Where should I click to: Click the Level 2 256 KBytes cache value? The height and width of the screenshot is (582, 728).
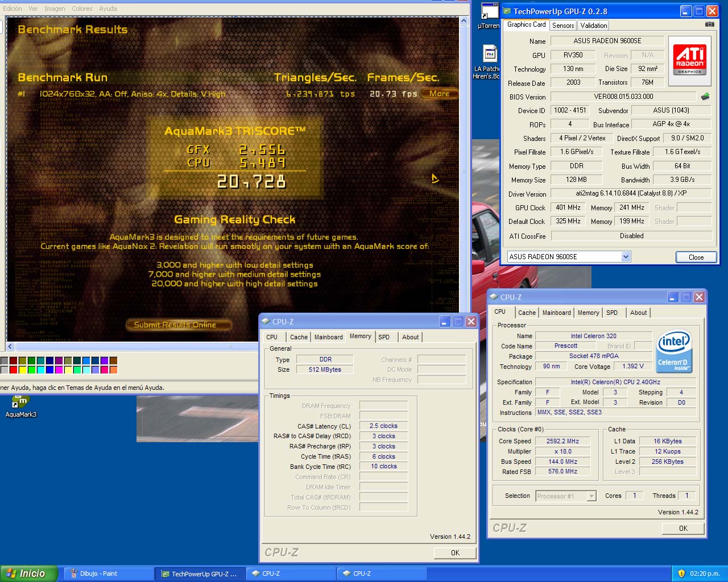pyautogui.click(x=667, y=462)
